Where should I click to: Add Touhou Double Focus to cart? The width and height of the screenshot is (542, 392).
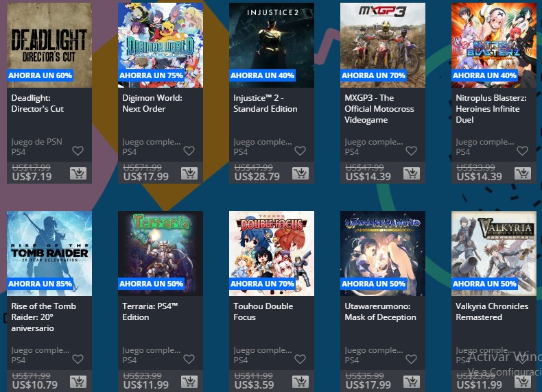pyautogui.click(x=301, y=382)
